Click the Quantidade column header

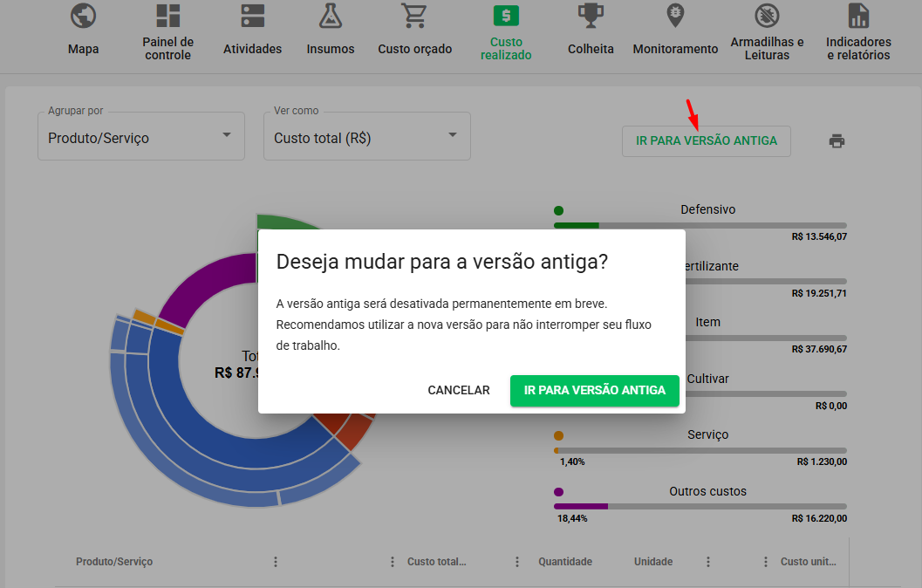pos(564,562)
